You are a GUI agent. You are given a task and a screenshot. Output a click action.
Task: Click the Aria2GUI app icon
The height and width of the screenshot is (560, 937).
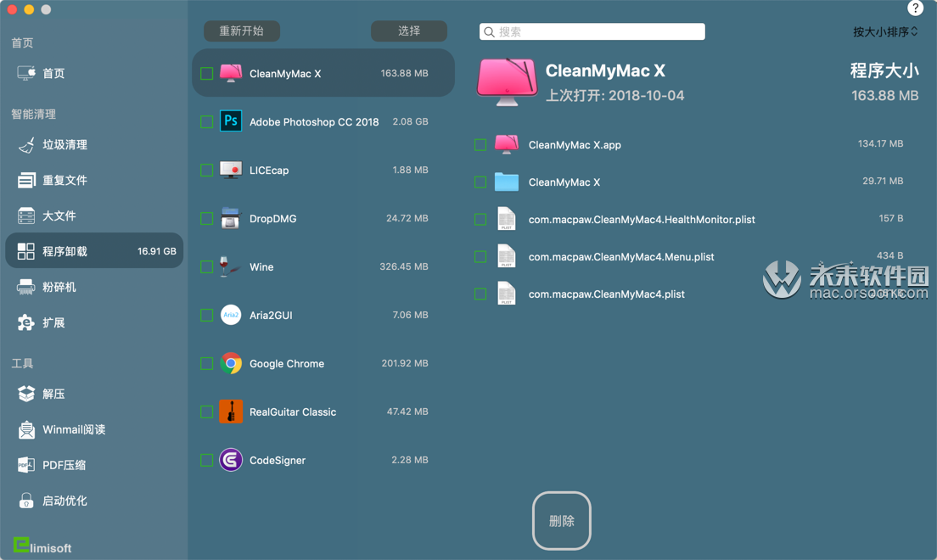point(231,315)
